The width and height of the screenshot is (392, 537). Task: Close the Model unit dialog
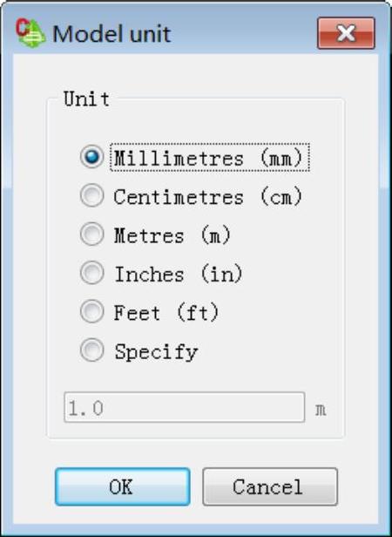coord(346,33)
